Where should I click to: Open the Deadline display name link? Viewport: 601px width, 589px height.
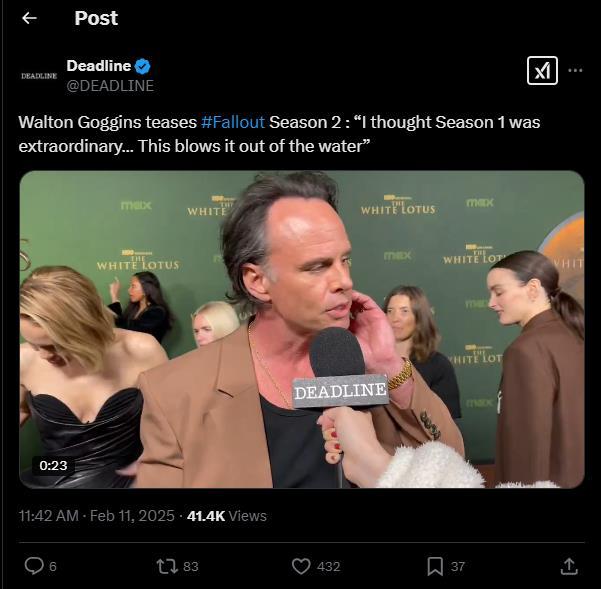coord(98,66)
